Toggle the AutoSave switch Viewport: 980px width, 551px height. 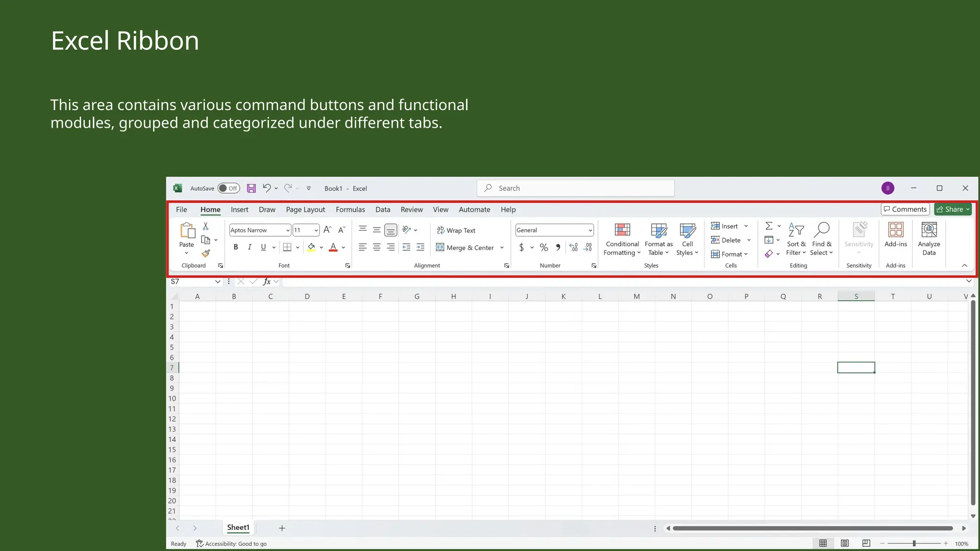(x=228, y=188)
